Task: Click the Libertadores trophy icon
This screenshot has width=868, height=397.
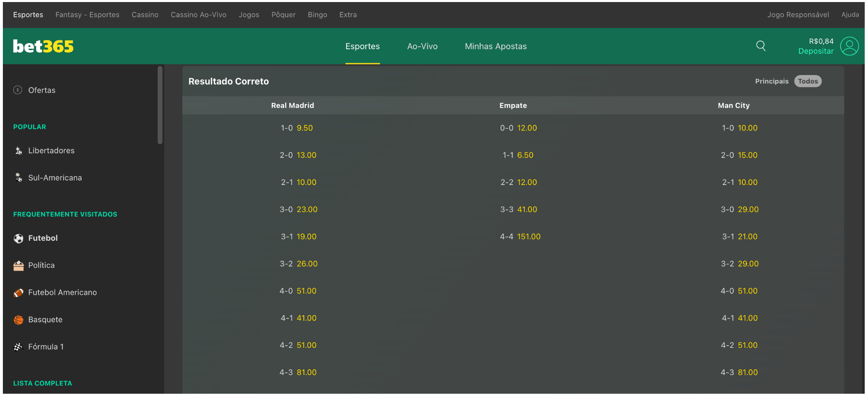Action: pyautogui.click(x=18, y=151)
